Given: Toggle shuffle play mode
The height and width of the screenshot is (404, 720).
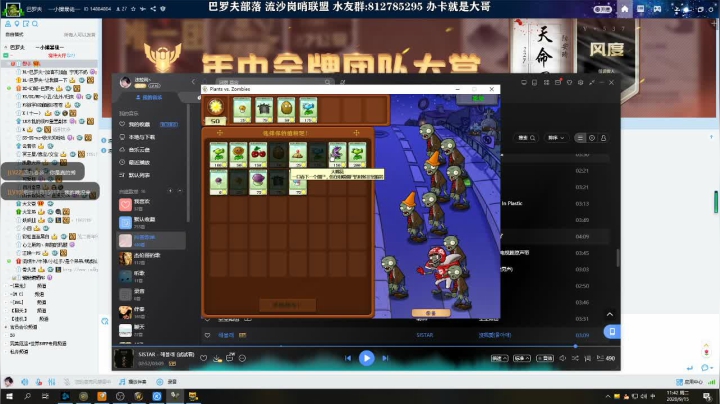Looking at the screenshot, I should pyautogui.click(x=575, y=358).
